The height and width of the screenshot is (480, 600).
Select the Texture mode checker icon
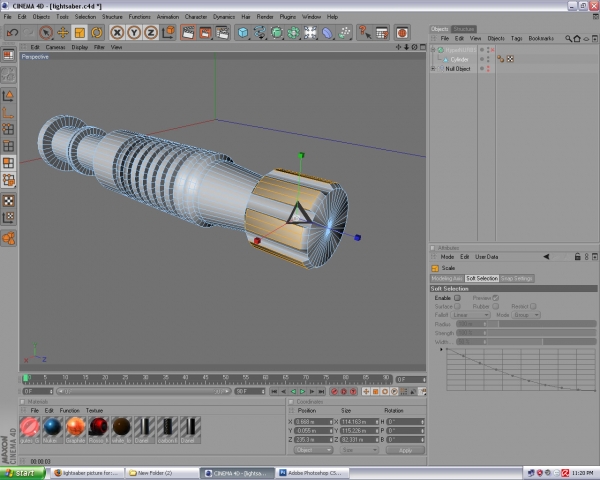tap(8, 201)
